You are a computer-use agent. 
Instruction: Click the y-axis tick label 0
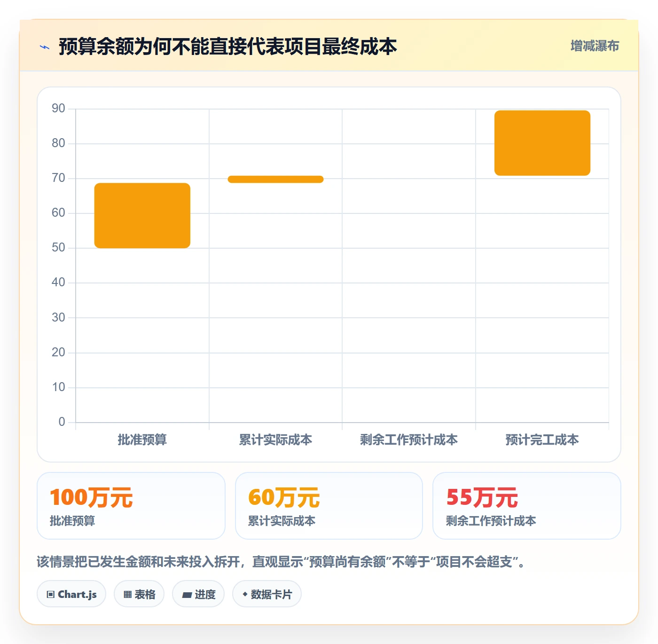62,422
